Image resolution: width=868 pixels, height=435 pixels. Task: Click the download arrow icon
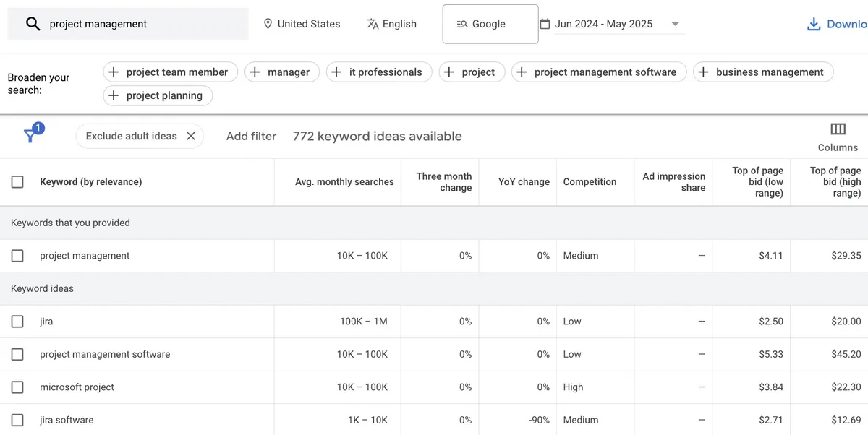coord(814,25)
